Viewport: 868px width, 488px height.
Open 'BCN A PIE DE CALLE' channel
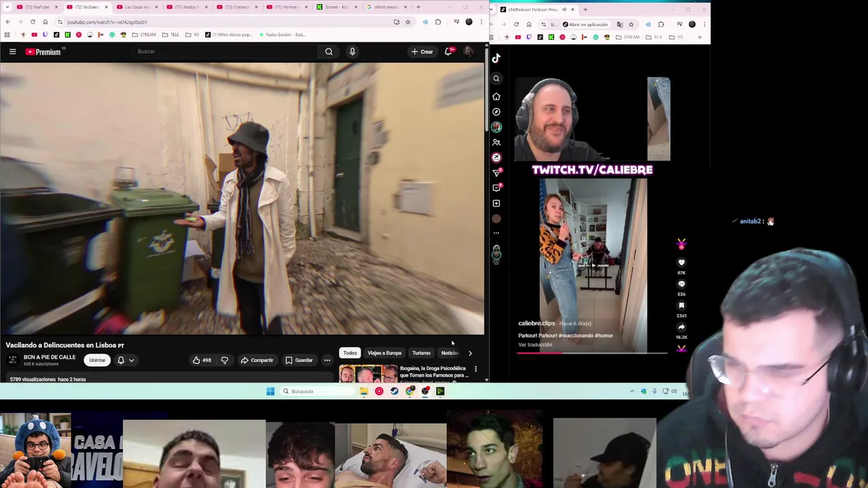50,357
